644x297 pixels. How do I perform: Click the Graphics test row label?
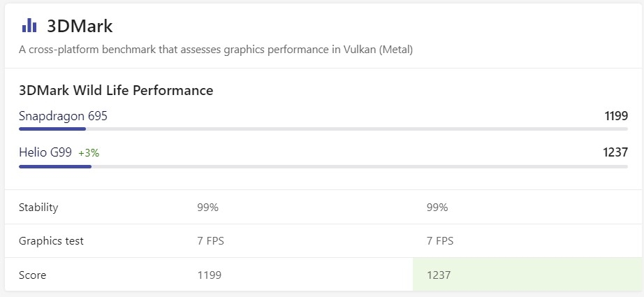click(51, 241)
